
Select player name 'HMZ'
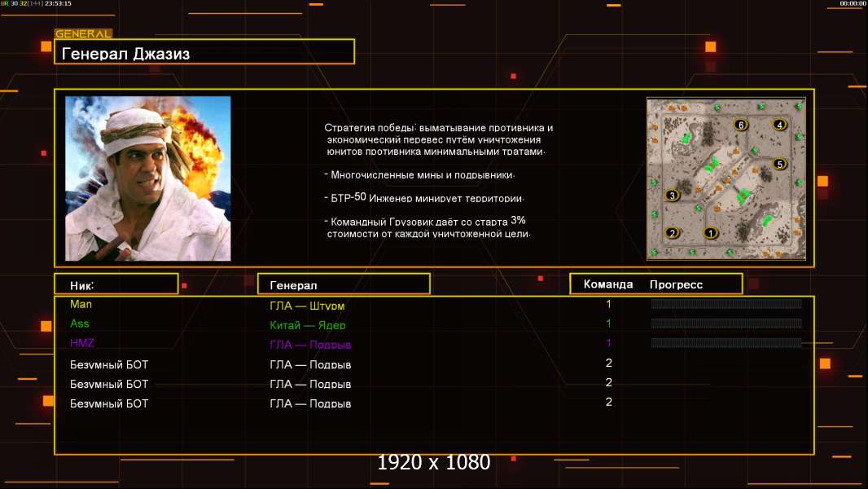[x=82, y=343]
